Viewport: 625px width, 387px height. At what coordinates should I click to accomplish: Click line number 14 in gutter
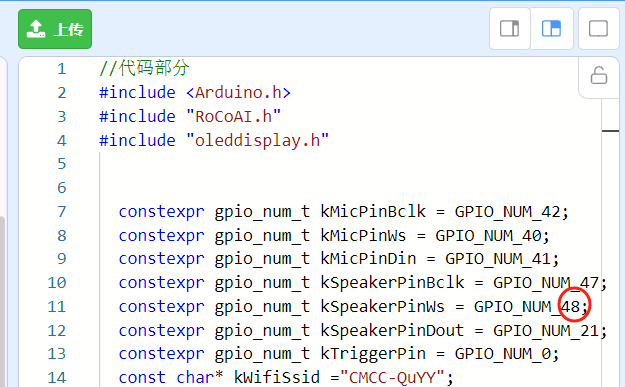tap(57, 377)
